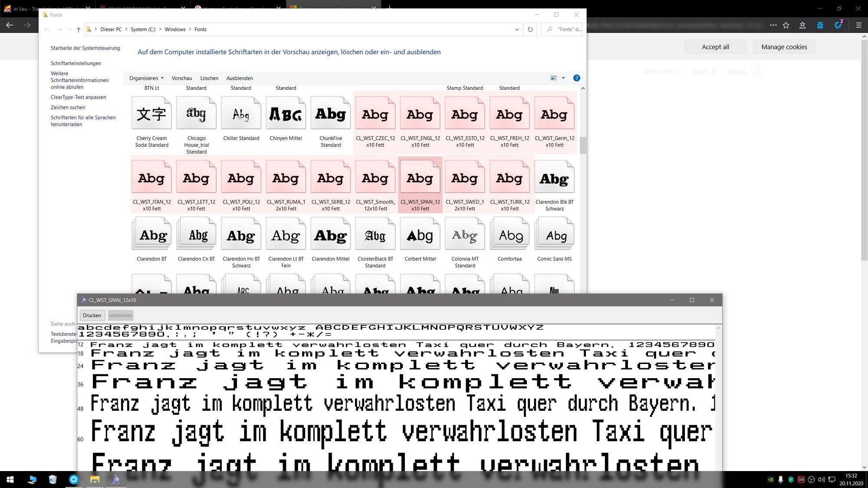Click the browser bookmark star icon
This screenshot has width=868, height=488.
coord(786,25)
